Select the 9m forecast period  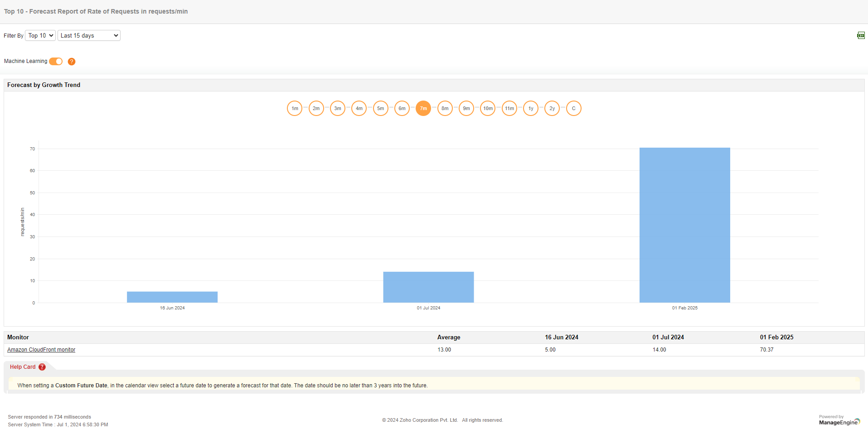tap(466, 108)
